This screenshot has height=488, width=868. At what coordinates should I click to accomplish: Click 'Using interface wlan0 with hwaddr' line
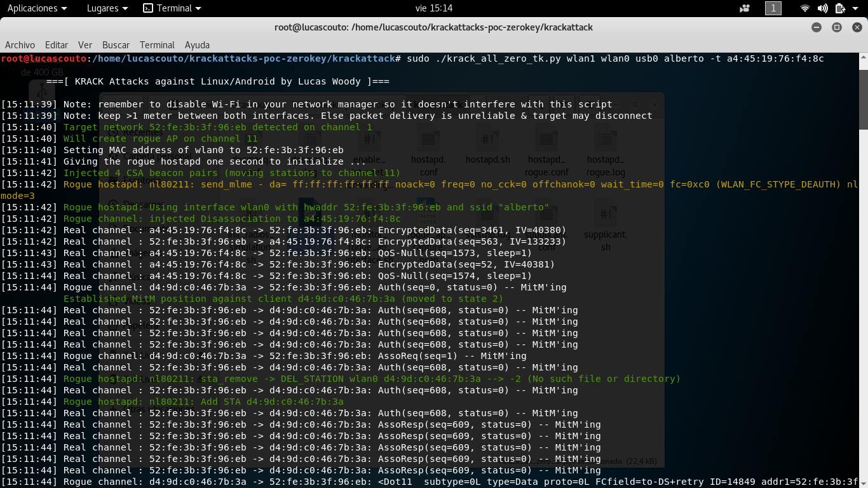(x=275, y=207)
